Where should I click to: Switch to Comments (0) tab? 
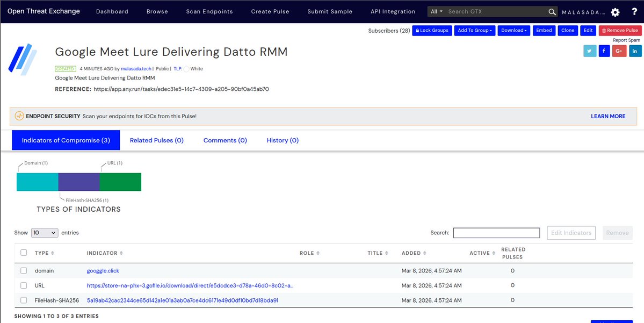[x=225, y=140]
